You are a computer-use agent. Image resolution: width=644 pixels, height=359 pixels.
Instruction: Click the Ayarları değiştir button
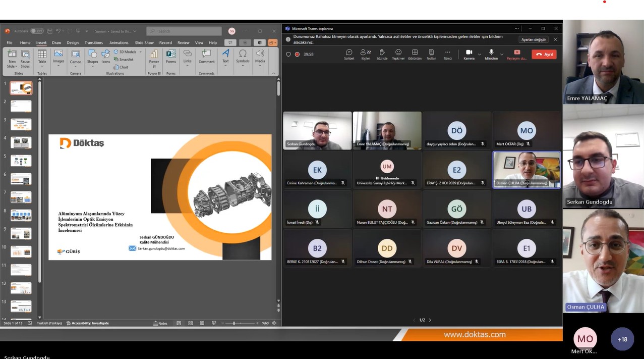point(533,39)
